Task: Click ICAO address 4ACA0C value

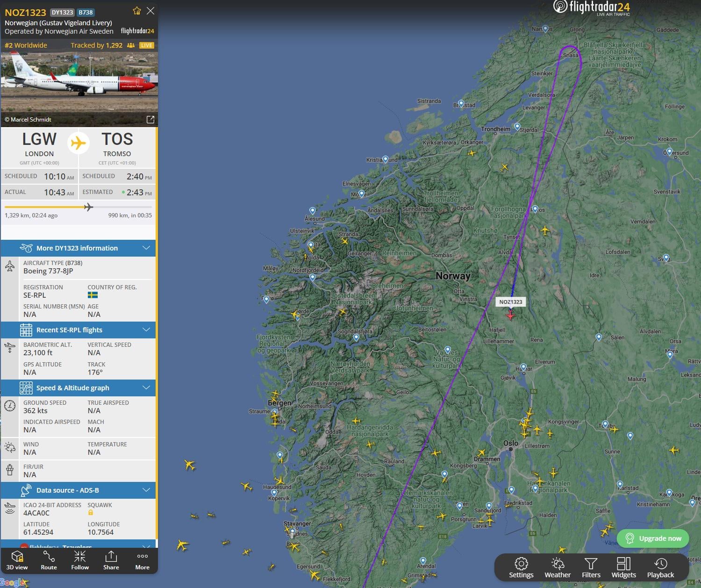Action: [x=36, y=513]
